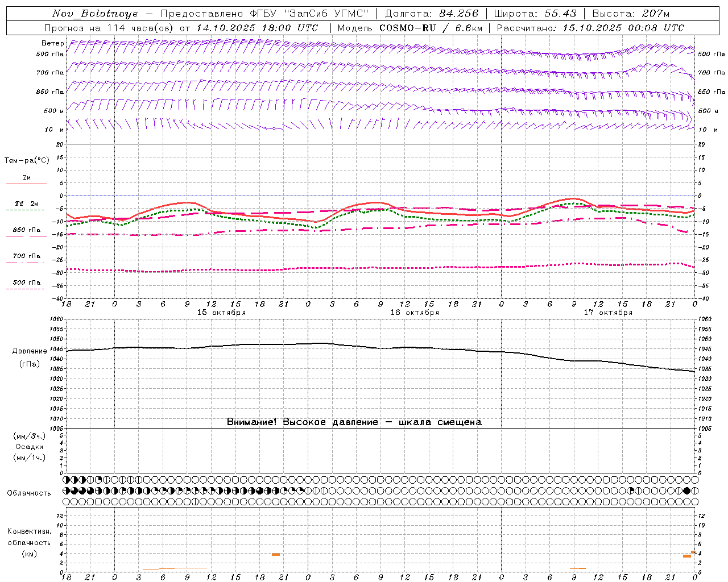Click the Осадки precipitation label

click(30, 447)
